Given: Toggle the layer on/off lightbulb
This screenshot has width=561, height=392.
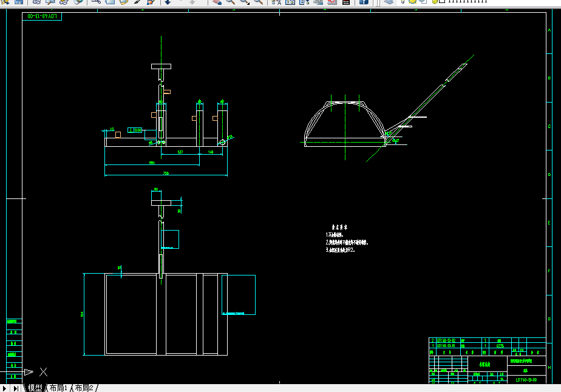Looking at the screenshot, I should click(x=403, y=1).
